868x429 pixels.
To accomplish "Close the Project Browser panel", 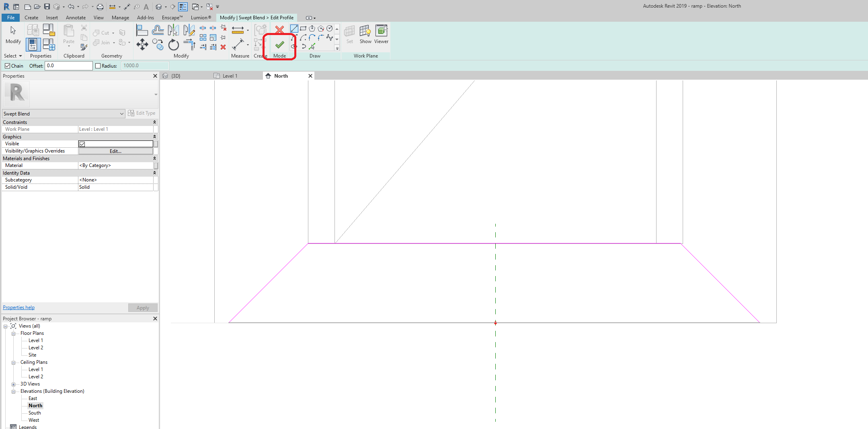I will point(155,319).
